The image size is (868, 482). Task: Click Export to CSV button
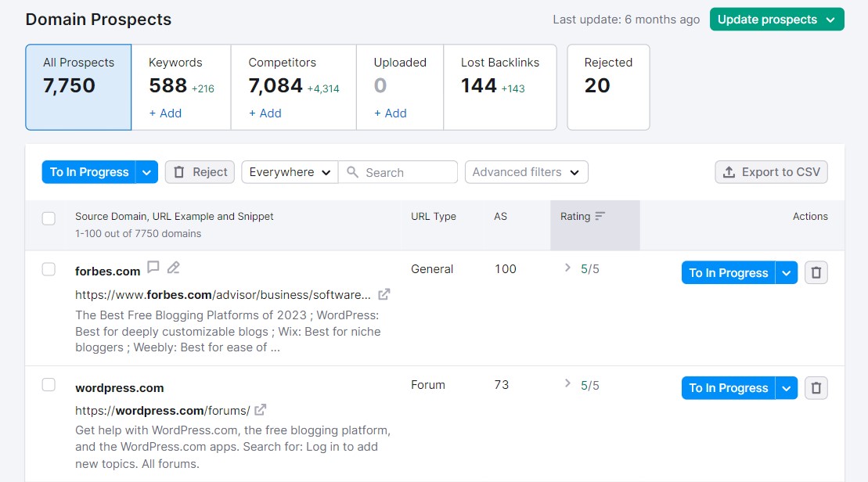[x=771, y=172]
